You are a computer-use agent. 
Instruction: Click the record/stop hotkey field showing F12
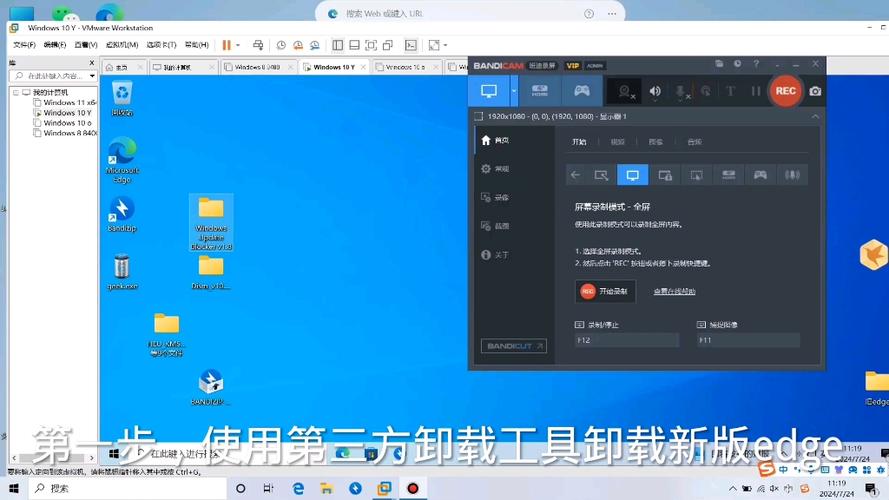click(626, 340)
